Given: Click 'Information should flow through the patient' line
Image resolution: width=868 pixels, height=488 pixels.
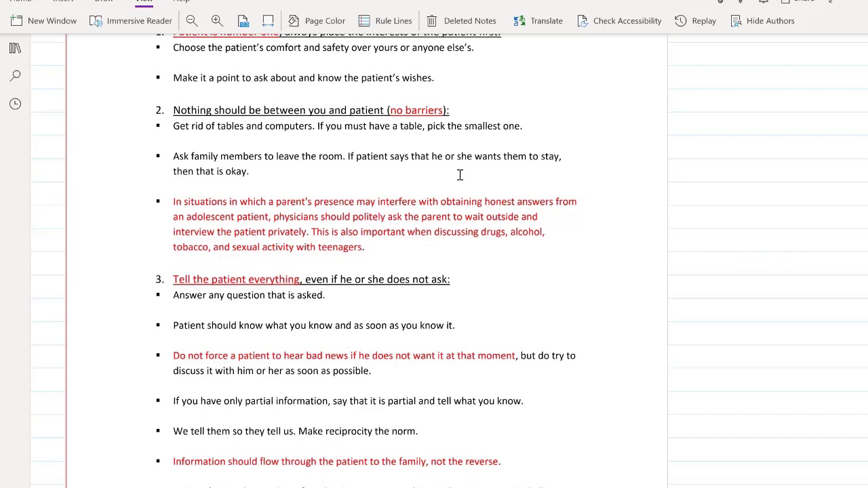Looking at the screenshot, I should pos(336,462).
